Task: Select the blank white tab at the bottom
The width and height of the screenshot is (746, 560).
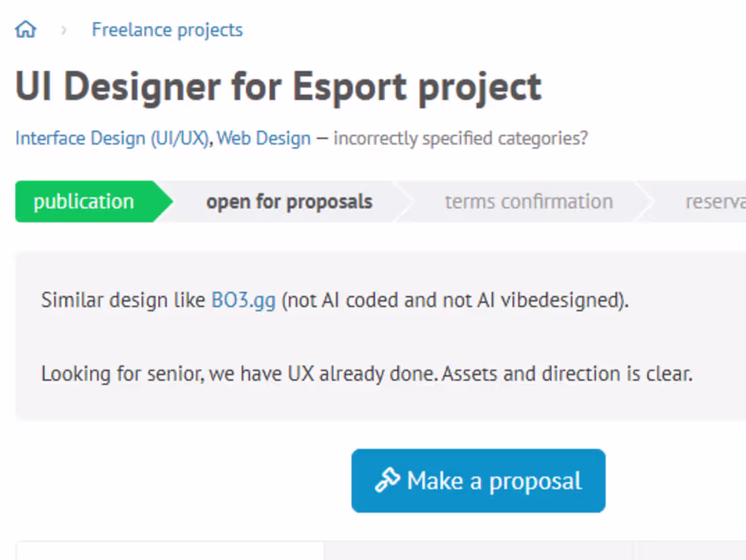Action: click(170, 551)
